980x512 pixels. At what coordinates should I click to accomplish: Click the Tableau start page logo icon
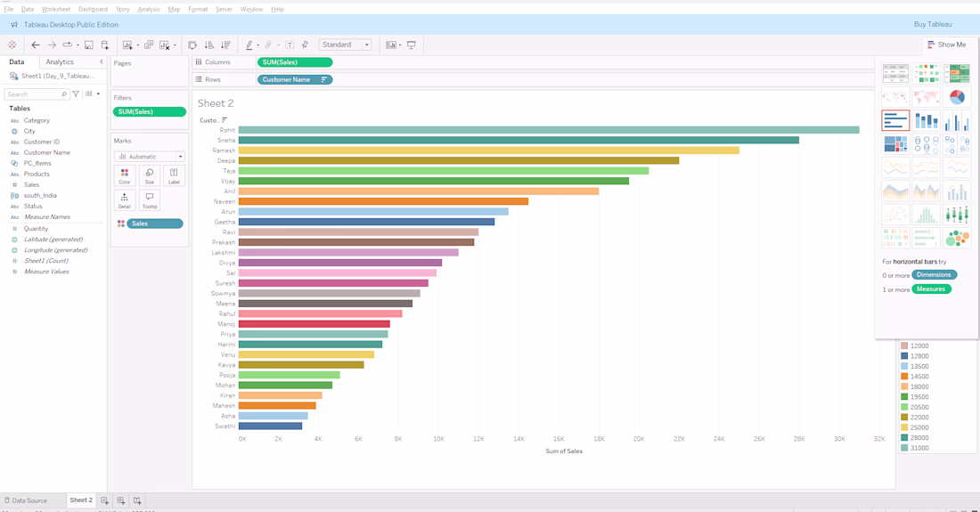point(12,45)
